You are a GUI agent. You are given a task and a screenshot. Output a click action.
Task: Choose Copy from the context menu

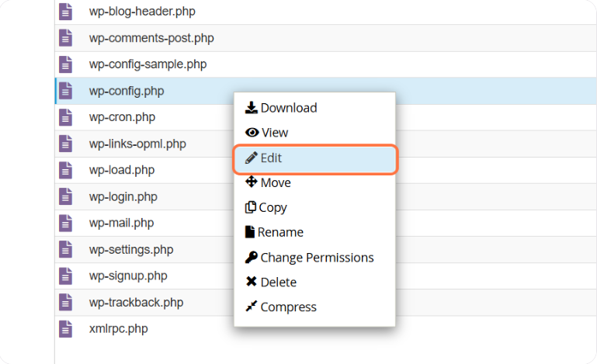[272, 207]
